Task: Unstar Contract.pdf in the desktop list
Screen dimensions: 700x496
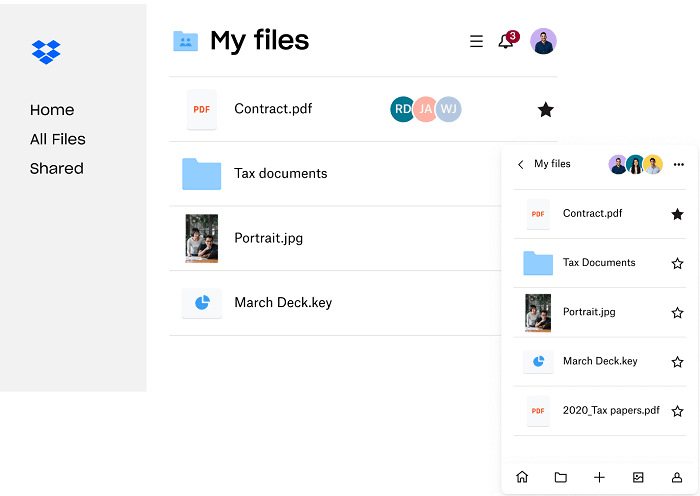Action: 545,110
